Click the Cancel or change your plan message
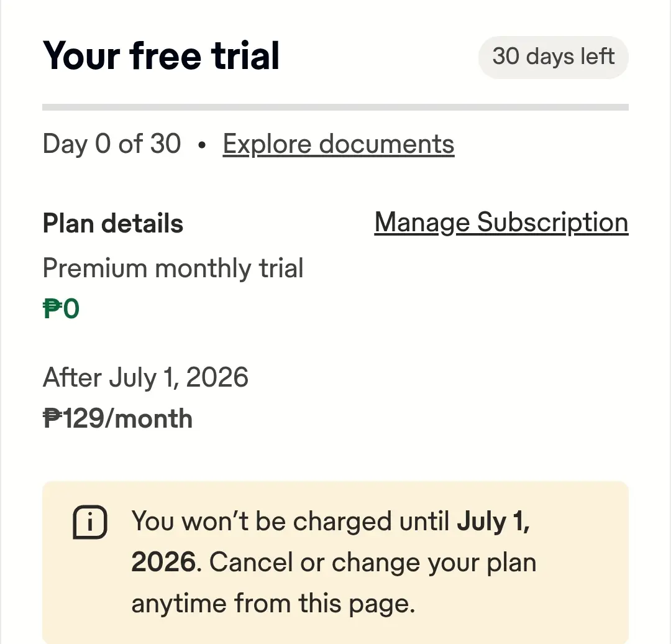The height and width of the screenshot is (644, 671). click(x=372, y=562)
